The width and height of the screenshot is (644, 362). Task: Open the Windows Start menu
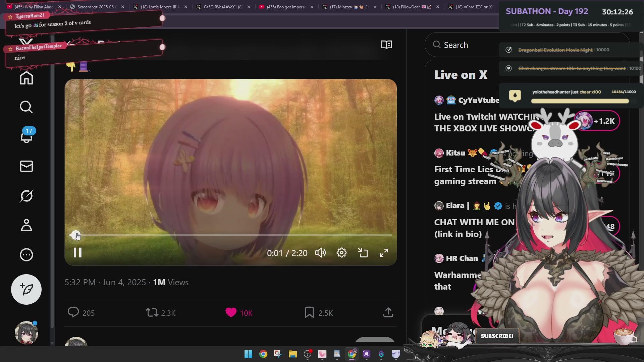point(248,354)
